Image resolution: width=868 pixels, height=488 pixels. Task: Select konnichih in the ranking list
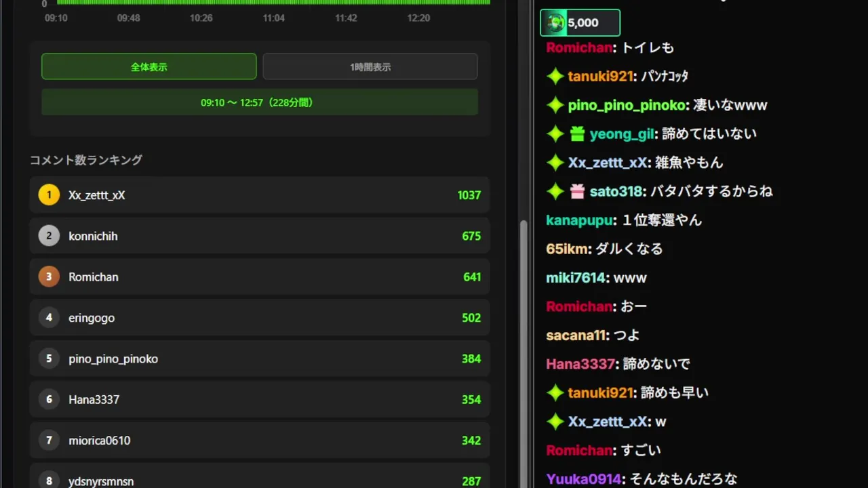[x=93, y=236]
